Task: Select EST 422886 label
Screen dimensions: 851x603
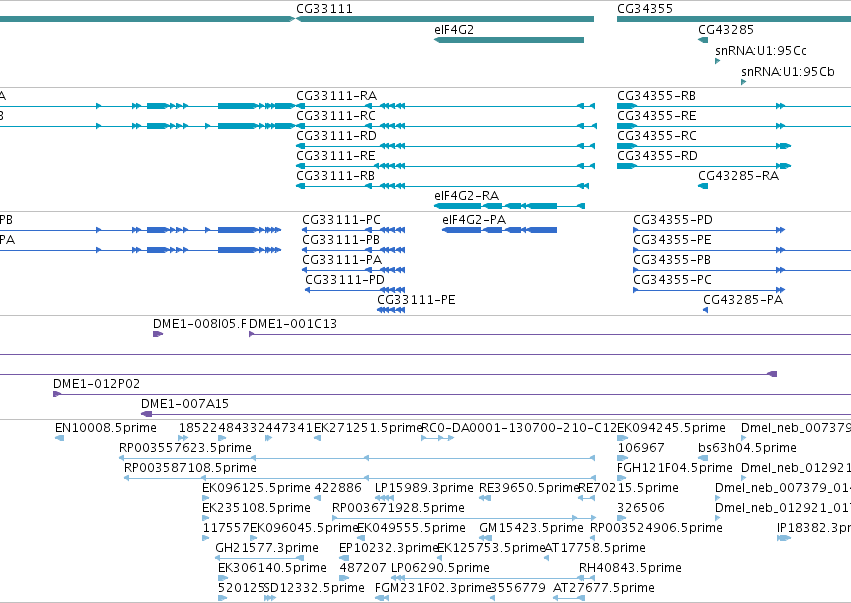Action: coord(338,488)
